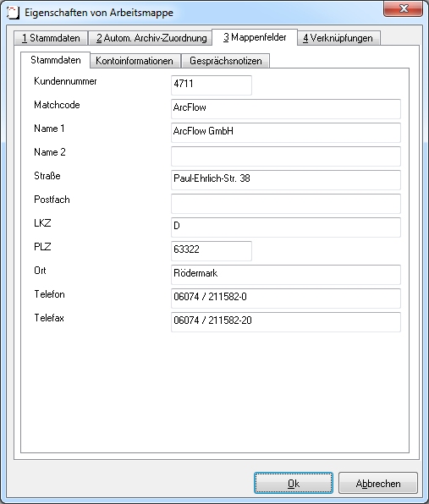Show the Gesprächsnotizen sub-tab
The width and height of the screenshot is (429, 504).
[225, 61]
